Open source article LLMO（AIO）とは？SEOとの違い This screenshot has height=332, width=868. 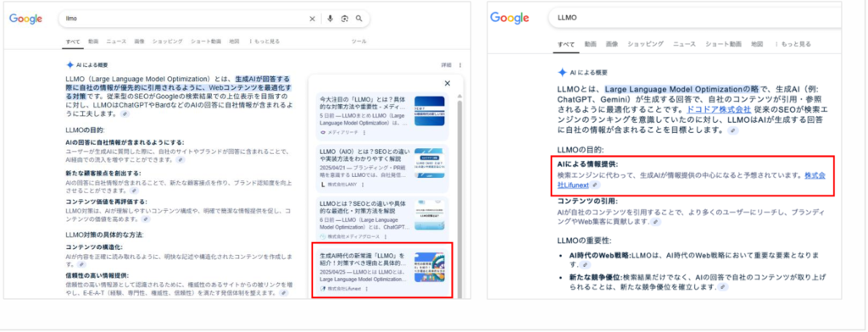[x=364, y=155]
